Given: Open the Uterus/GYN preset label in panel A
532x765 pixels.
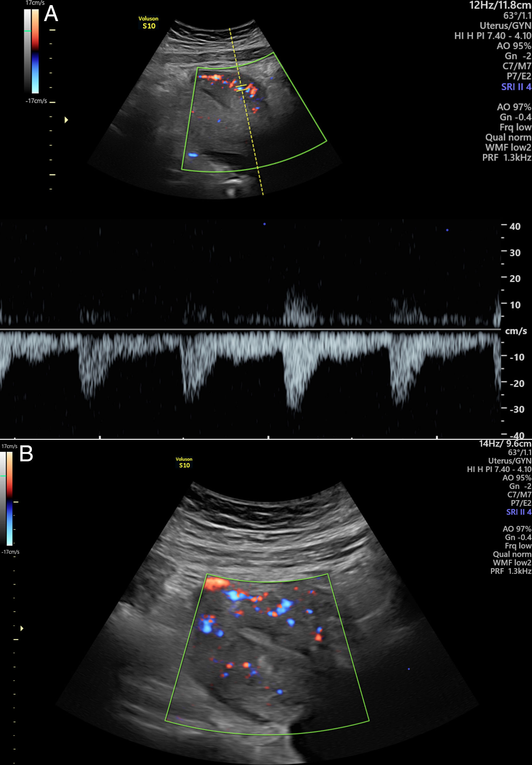Looking at the screenshot, I should click(505, 26).
